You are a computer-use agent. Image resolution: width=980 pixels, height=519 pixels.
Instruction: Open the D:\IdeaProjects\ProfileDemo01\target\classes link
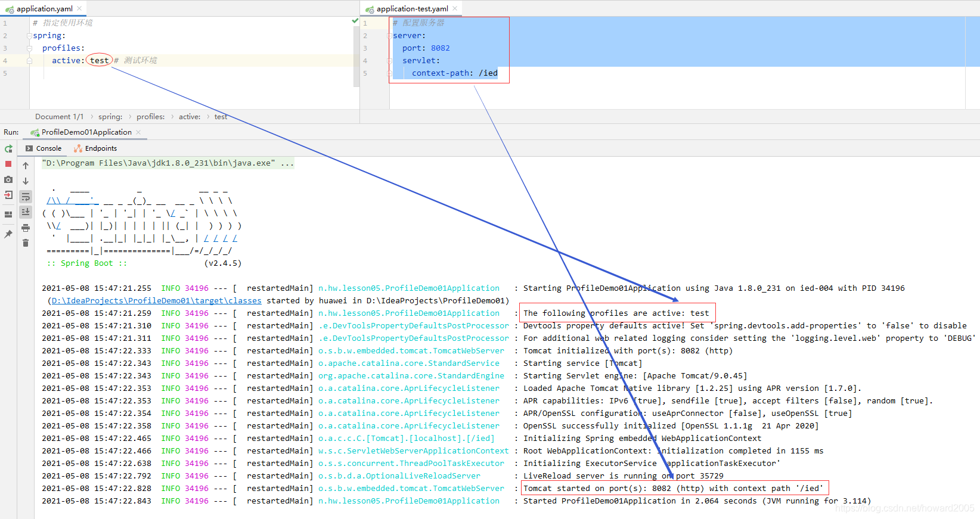156,301
